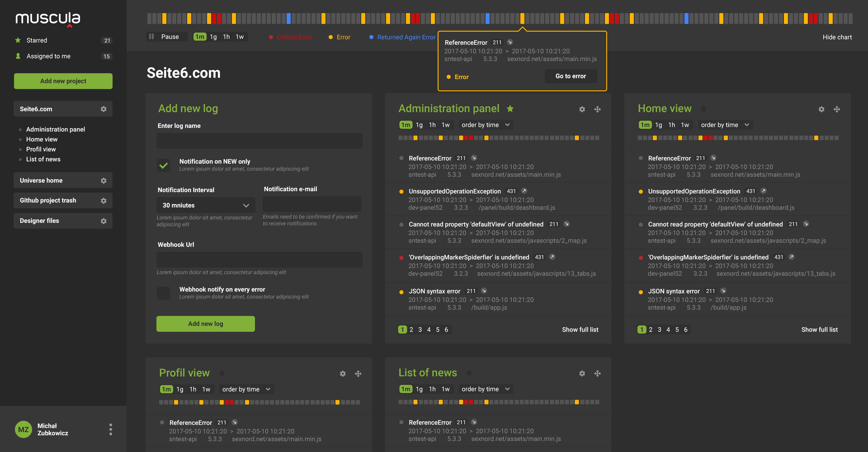Unstar the Administration panel log
This screenshot has width=868, height=452.
click(x=510, y=108)
